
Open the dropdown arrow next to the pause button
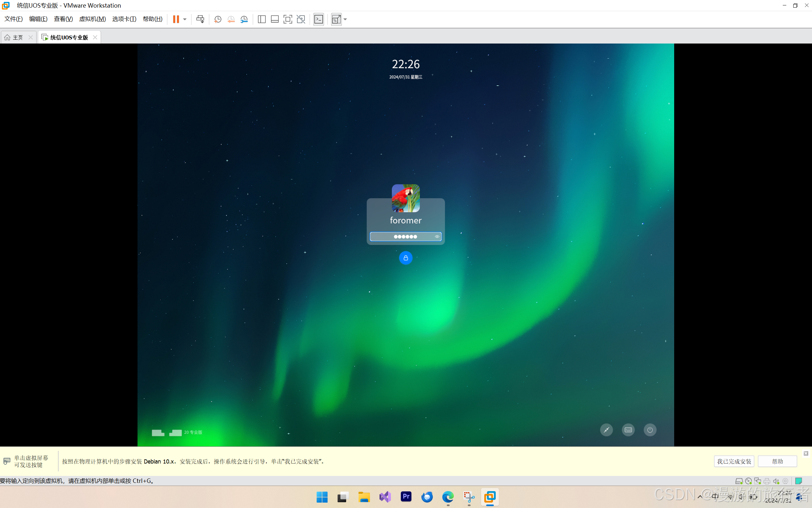click(185, 19)
